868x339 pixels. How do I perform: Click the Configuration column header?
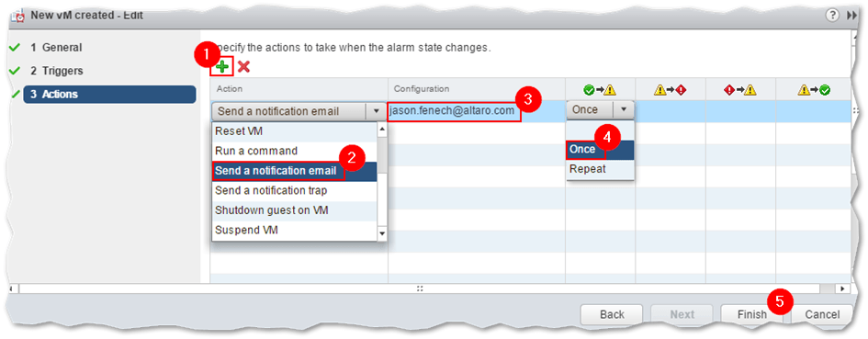[x=477, y=88]
